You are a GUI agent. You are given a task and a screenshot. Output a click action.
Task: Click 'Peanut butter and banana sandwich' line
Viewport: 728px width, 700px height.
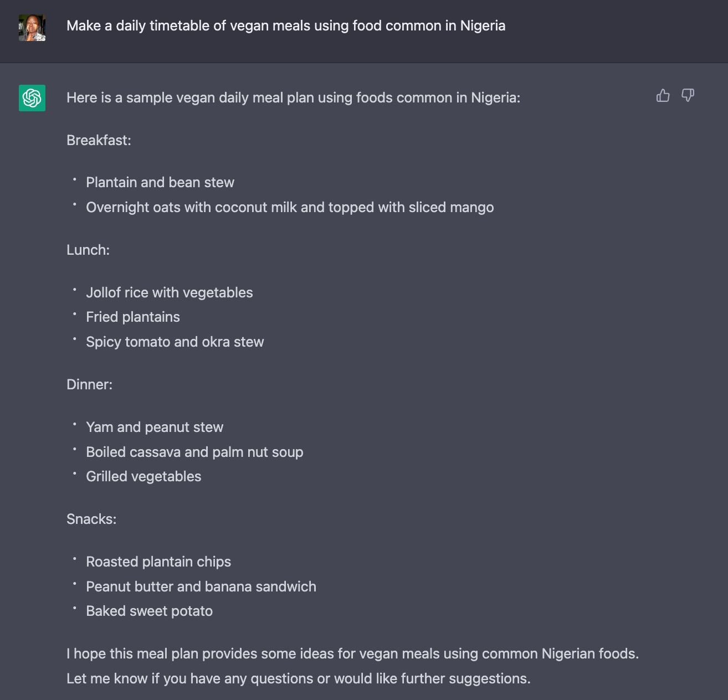tap(201, 586)
